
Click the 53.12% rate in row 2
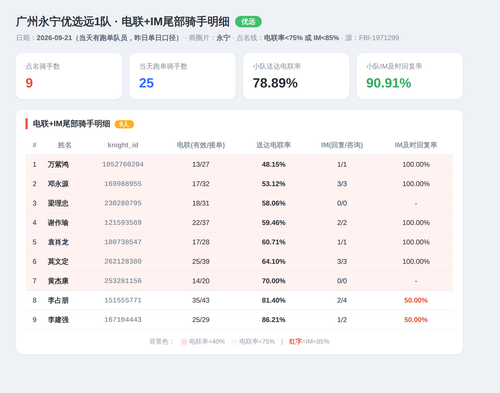tap(273, 184)
